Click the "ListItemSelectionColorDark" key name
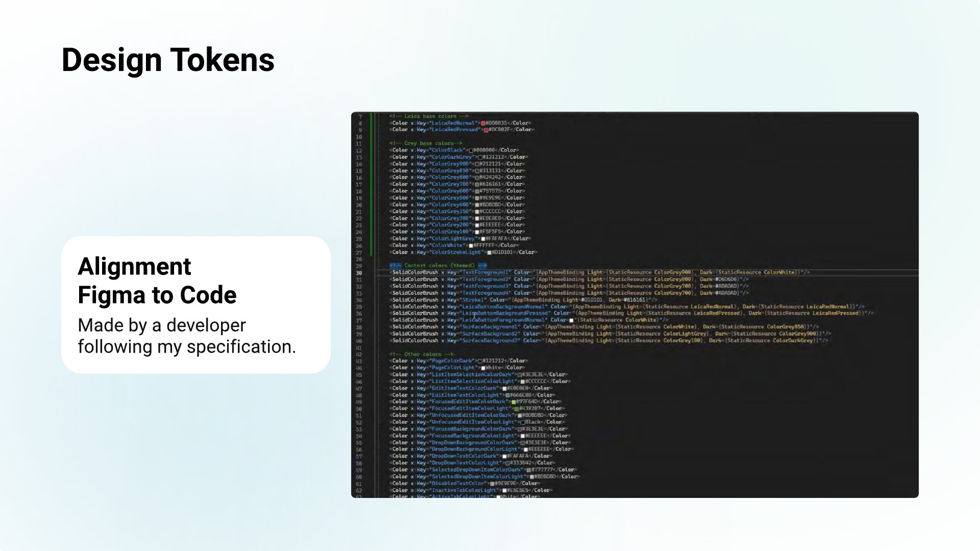The height and width of the screenshot is (551, 980). coord(472,374)
